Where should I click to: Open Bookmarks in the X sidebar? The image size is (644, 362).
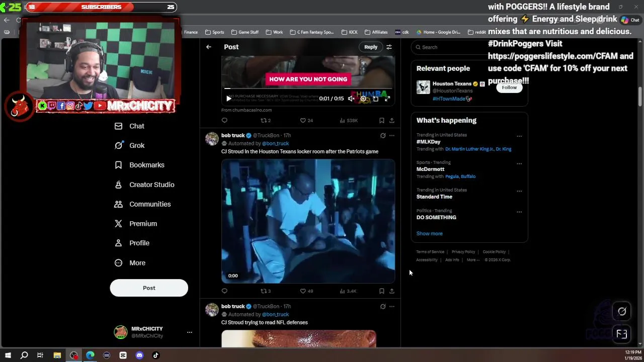tap(139, 165)
